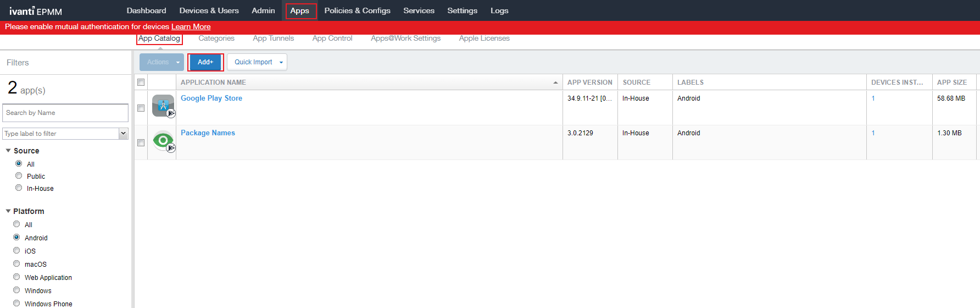980x308 pixels.
Task: Switch to the App Catalog tab
Action: point(159,38)
